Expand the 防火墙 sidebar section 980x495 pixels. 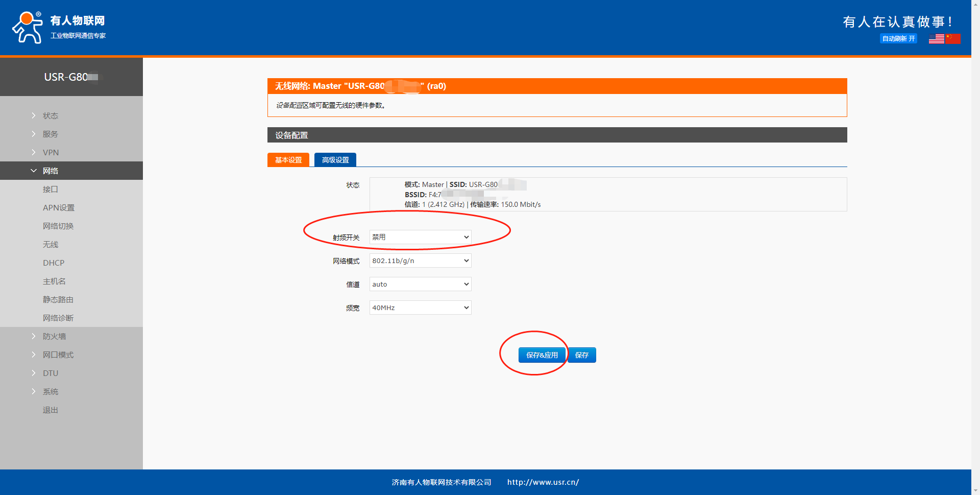pyautogui.click(x=54, y=336)
